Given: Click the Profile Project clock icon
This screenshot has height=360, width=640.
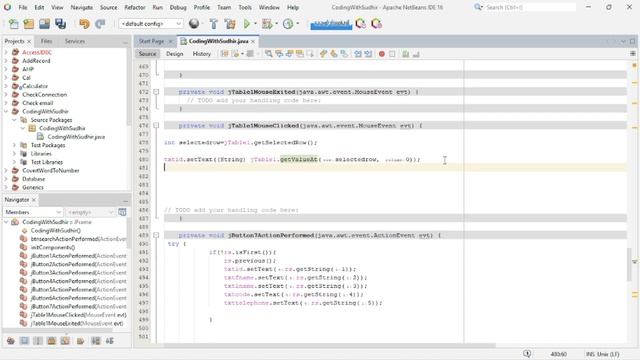Looking at the screenshot, I should click(288, 24).
